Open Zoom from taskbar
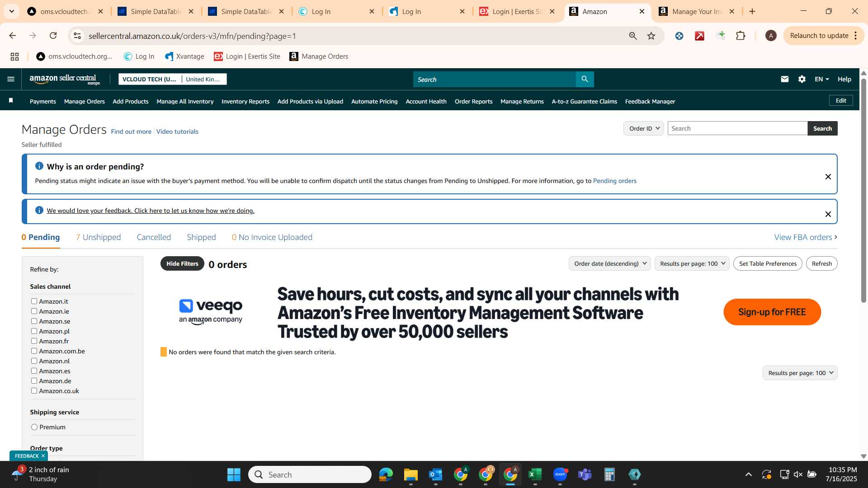 coord(560,474)
